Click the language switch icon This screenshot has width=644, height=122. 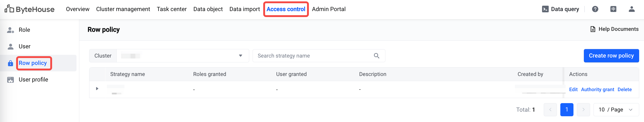(x=613, y=9)
